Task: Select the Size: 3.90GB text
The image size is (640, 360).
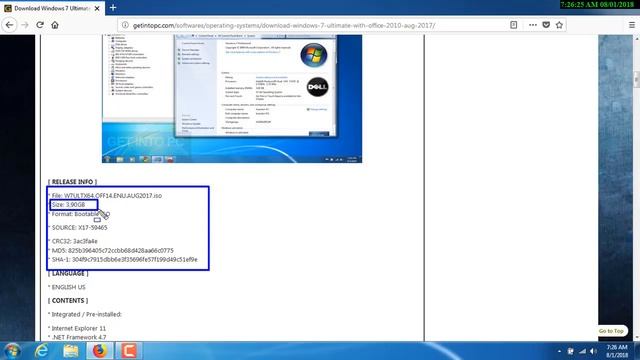Action: (x=68, y=204)
